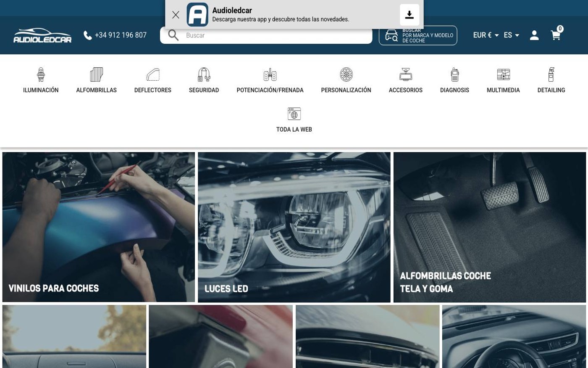This screenshot has height=368, width=588.
Task: Open the Detailing category label
Action: coord(551,90)
